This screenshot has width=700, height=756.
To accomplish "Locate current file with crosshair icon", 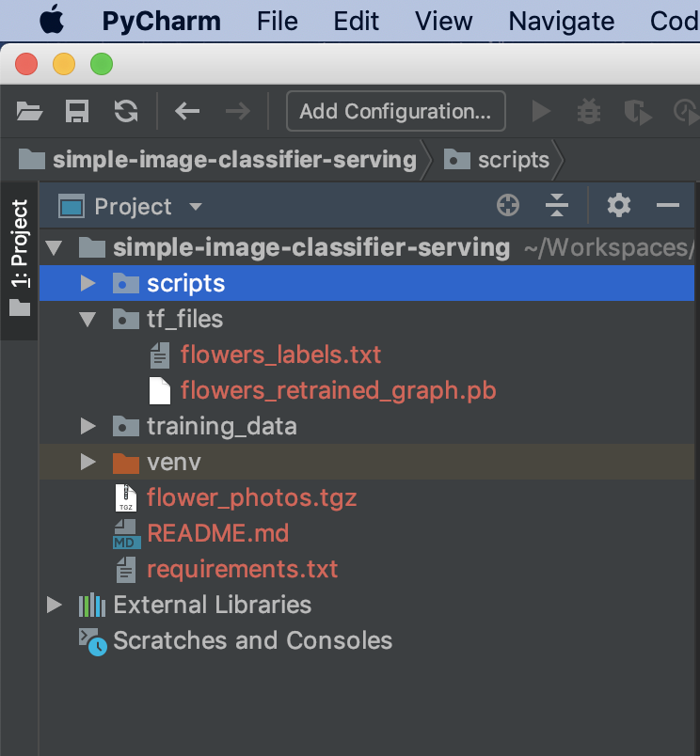I will [x=508, y=206].
